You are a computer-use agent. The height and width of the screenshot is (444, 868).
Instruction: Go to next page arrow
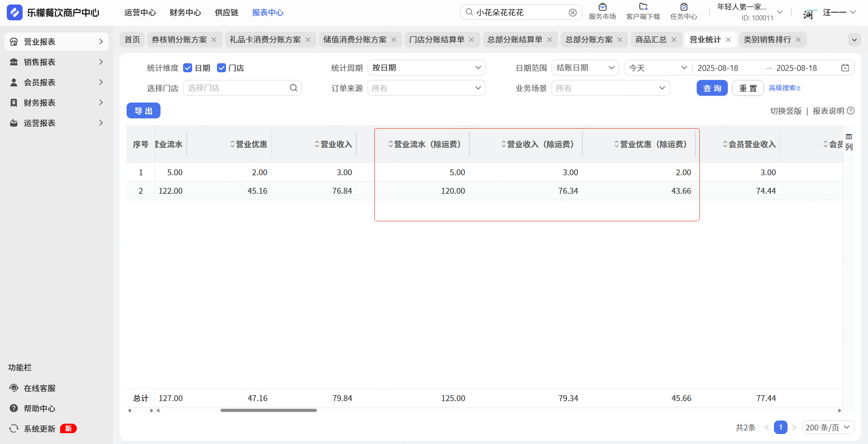click(794, 427)
